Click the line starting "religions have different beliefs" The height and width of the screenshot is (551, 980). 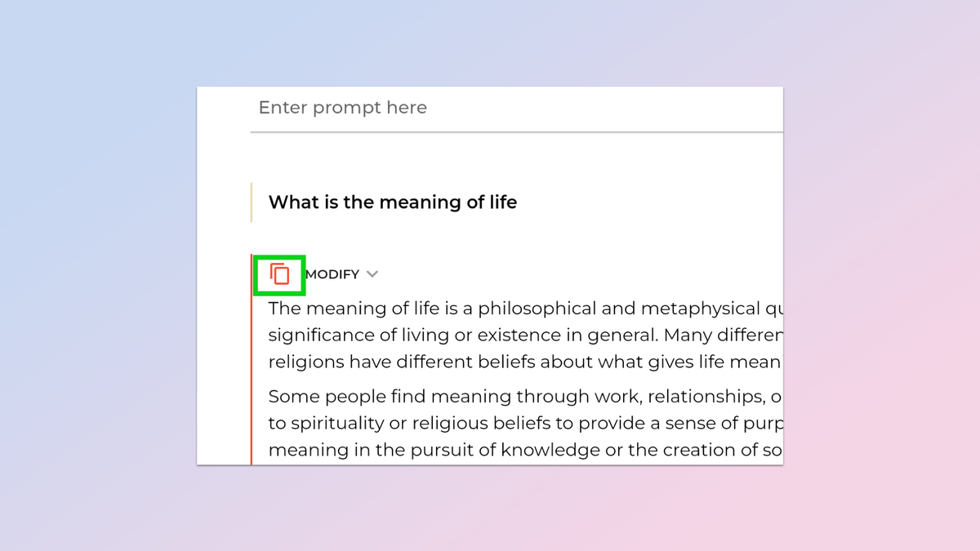pyautogui.click(x=523, y=362)
